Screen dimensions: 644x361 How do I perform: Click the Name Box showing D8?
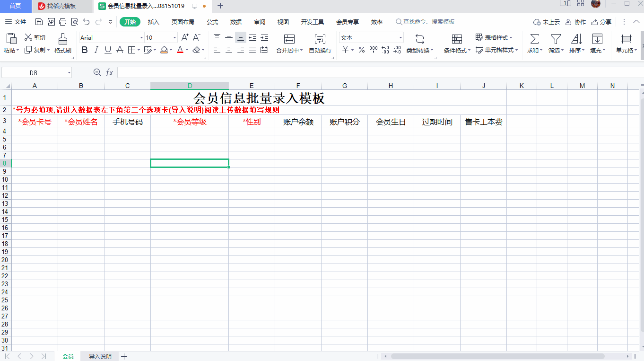point(33,72)
